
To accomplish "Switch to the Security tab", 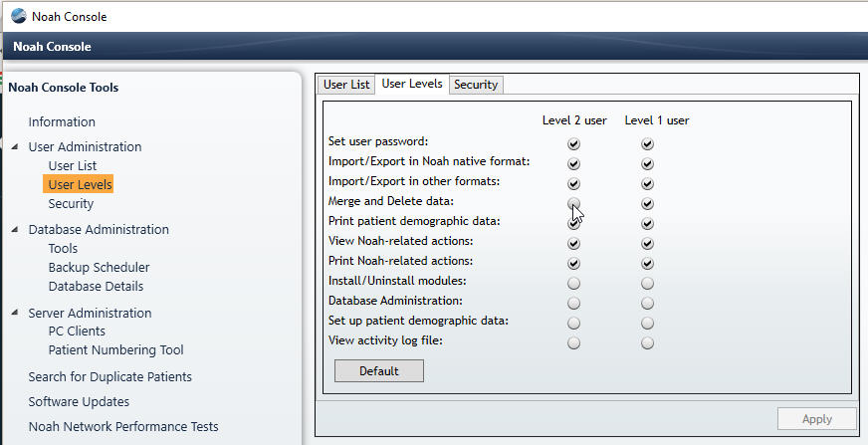I will coord(476,85).
